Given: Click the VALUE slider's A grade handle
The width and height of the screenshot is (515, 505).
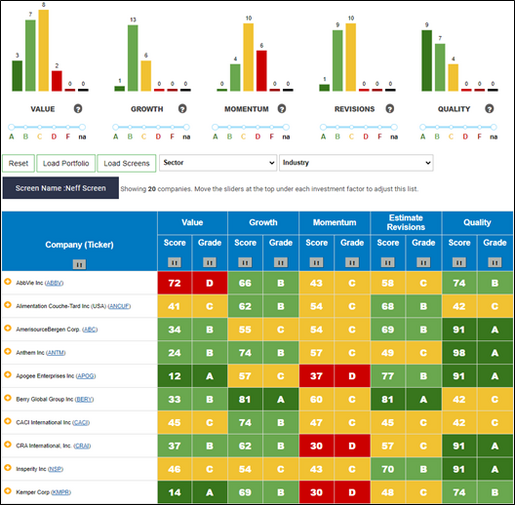Looking at the screenshot, I should tap(11, 127).
